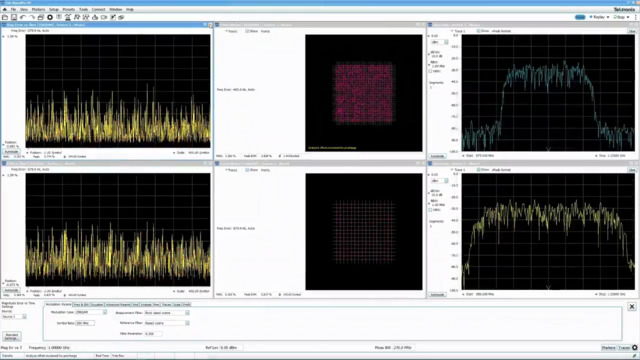Toggle Show checkbox in lower constellation display
The height and width of the screenshot is (360, 640).
[x=247, y=170]
